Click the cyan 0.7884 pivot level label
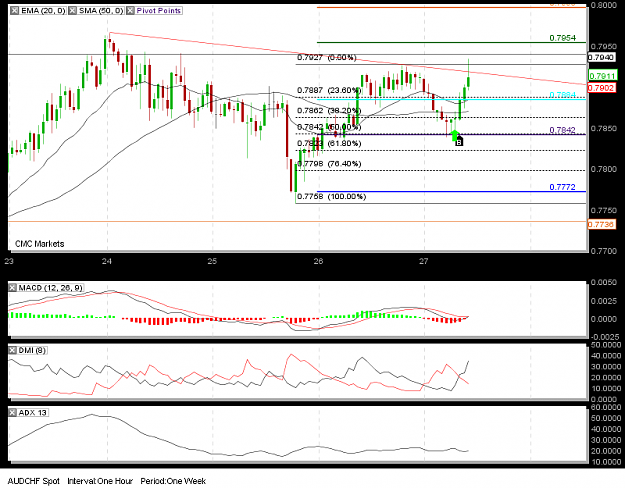This screenshot has height=488, width=625. (562, 94)
